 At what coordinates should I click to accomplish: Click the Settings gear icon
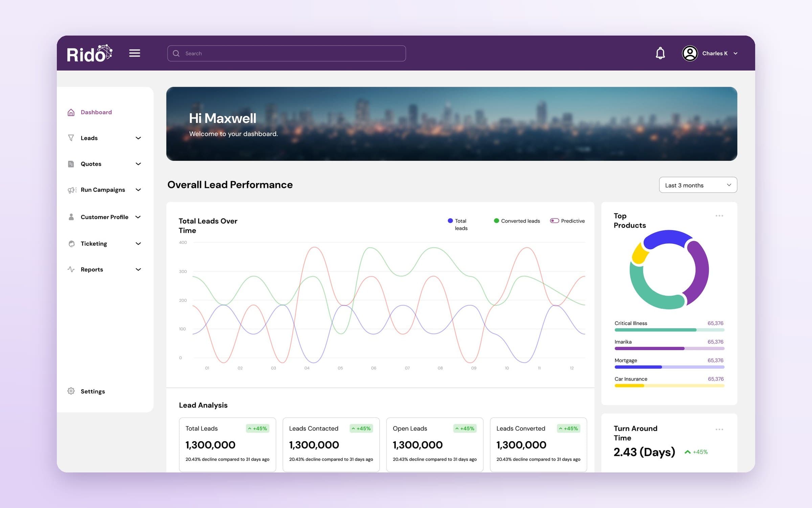click(x=71, y=391)
